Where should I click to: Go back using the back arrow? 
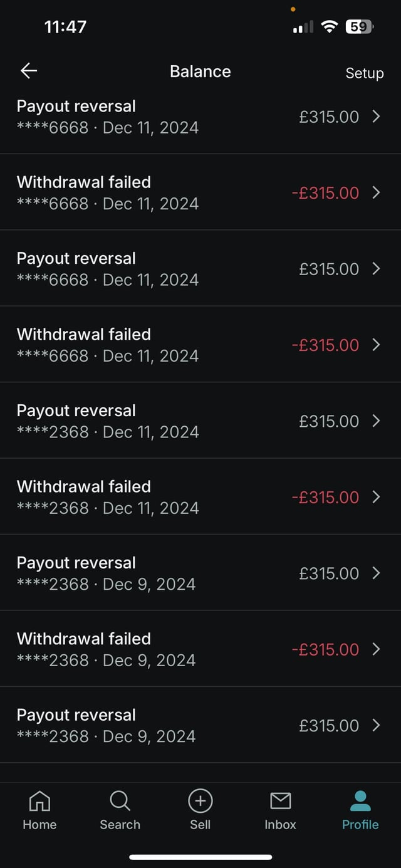29,71
